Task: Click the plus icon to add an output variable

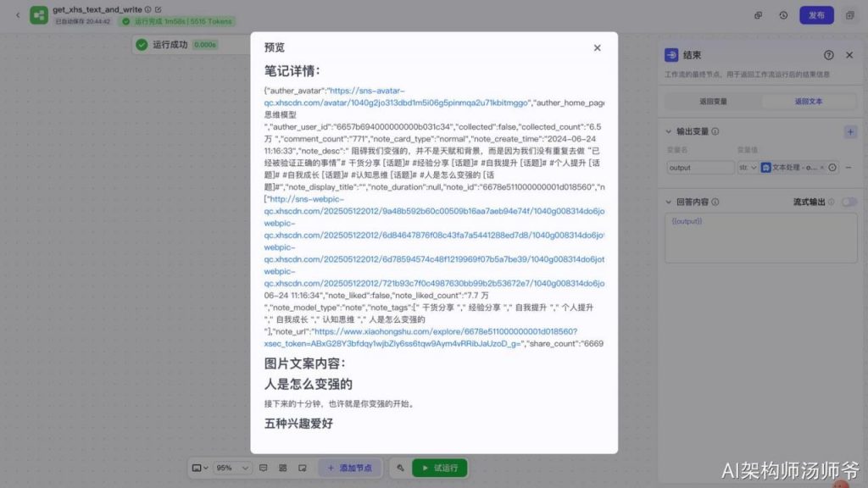Action: 852,132
